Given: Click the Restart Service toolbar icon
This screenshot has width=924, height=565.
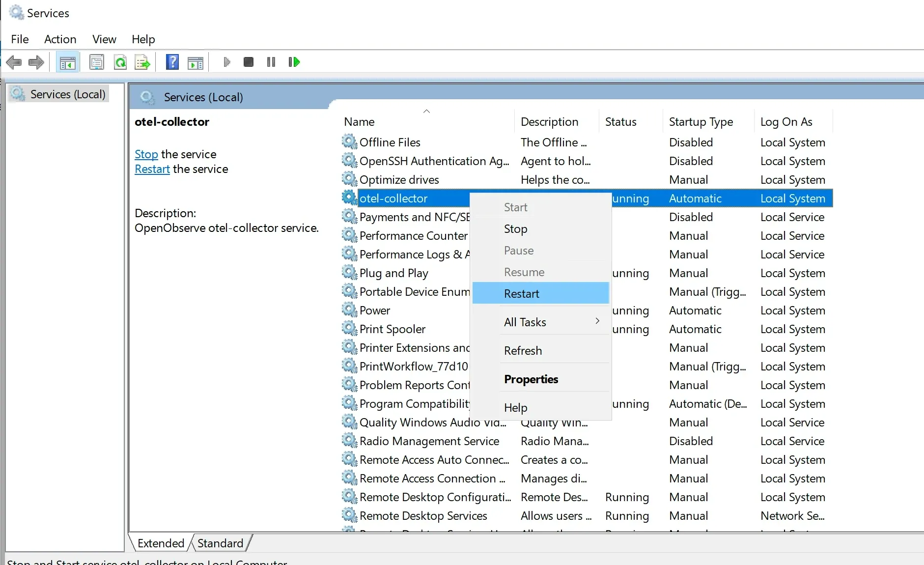Looking at the screenshot, I should coord(294,62).
